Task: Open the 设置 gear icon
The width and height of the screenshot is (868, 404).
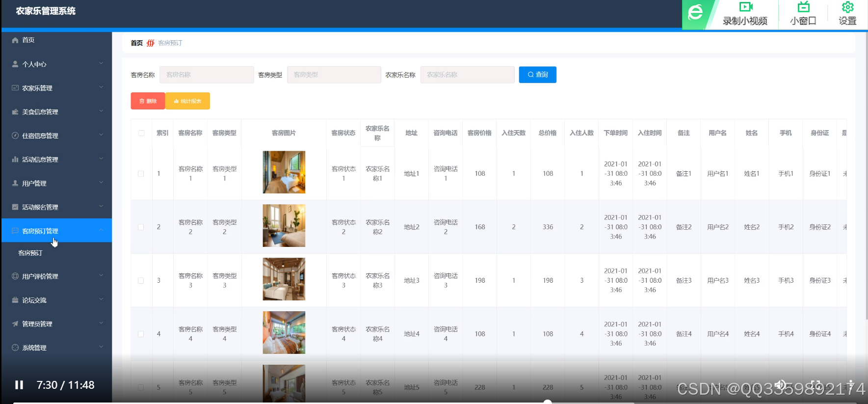Action: click(x=848, y=7)
